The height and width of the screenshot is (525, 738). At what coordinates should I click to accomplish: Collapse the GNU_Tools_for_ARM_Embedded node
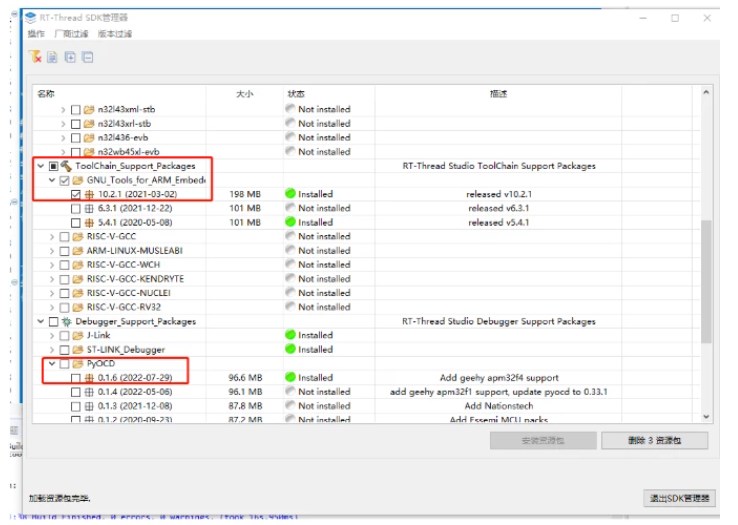tap(52, 180)
